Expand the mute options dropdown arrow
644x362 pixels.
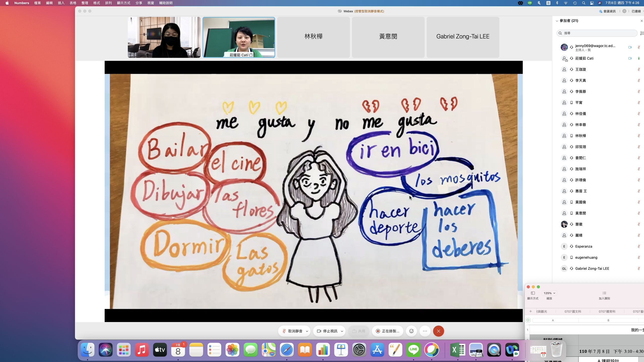pos(307,331)
